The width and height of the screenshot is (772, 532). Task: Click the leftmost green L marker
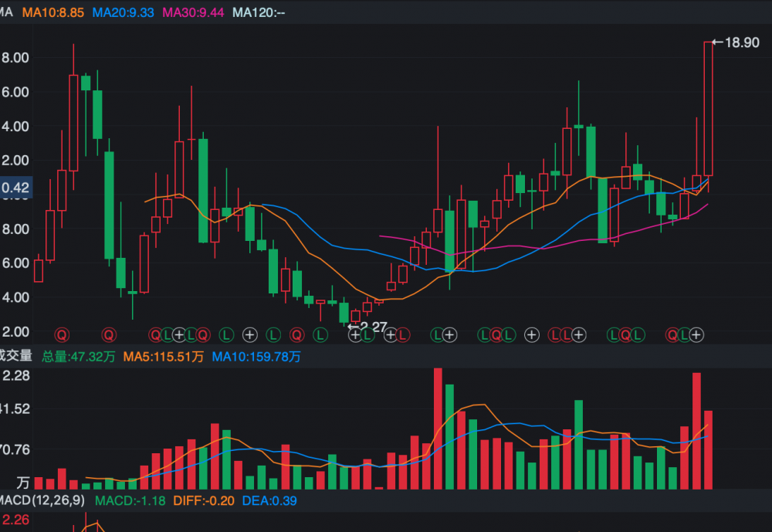(x=168, y=334)
